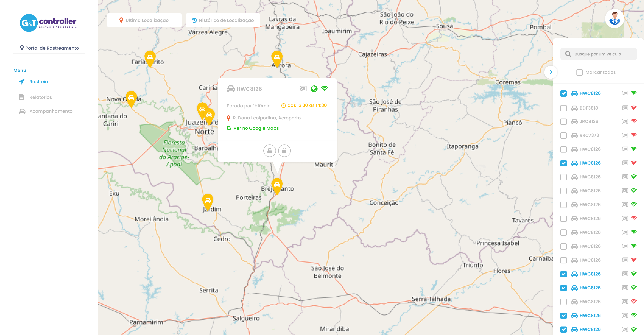
Task: Click the JRC8126 vehicle name in list
Action: click(589, 122)
